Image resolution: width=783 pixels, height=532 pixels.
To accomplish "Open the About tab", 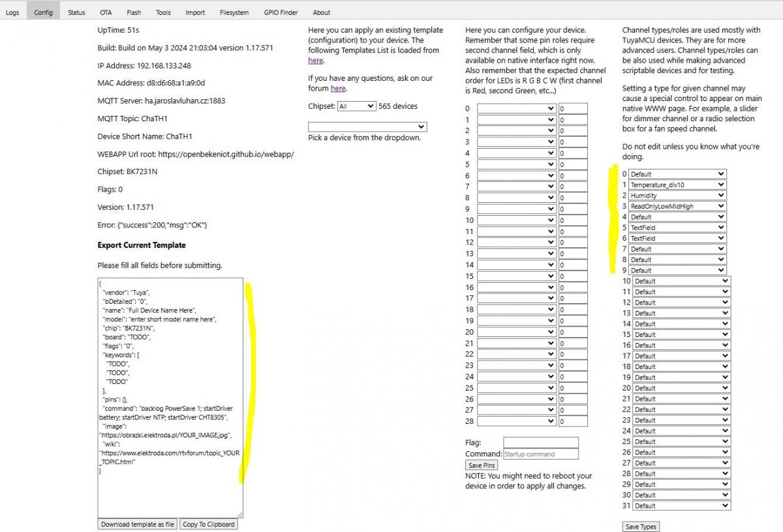I will tap(321, 12).
